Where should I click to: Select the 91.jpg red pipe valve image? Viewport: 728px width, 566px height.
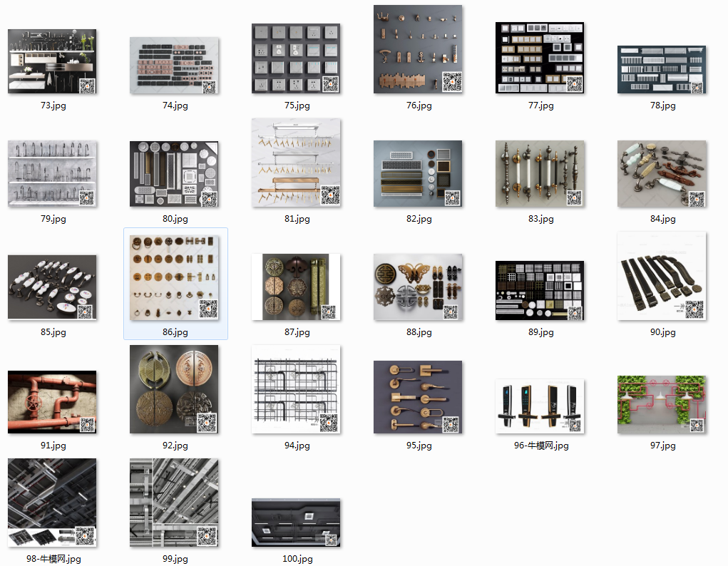click(52, 402)
